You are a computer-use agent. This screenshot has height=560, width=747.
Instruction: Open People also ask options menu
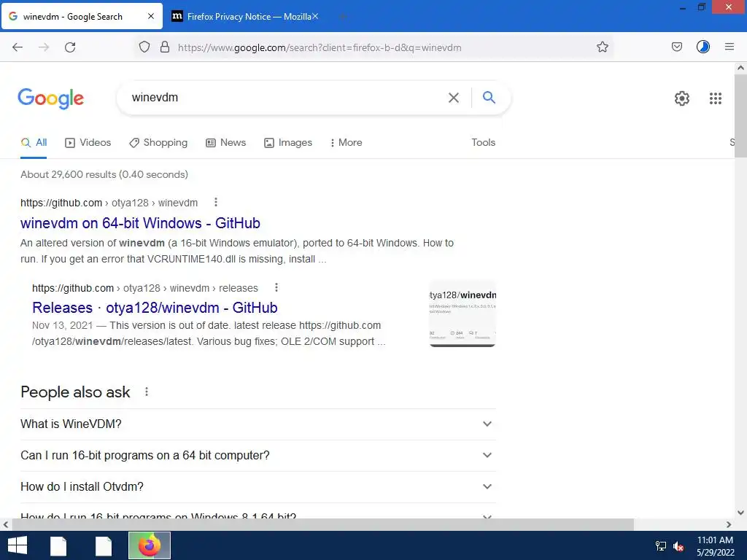146,392
